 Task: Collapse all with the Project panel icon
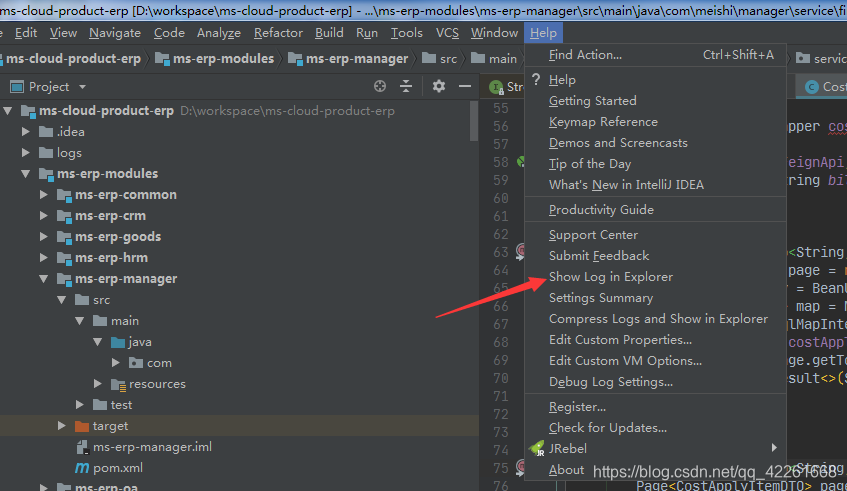(406, 86)
